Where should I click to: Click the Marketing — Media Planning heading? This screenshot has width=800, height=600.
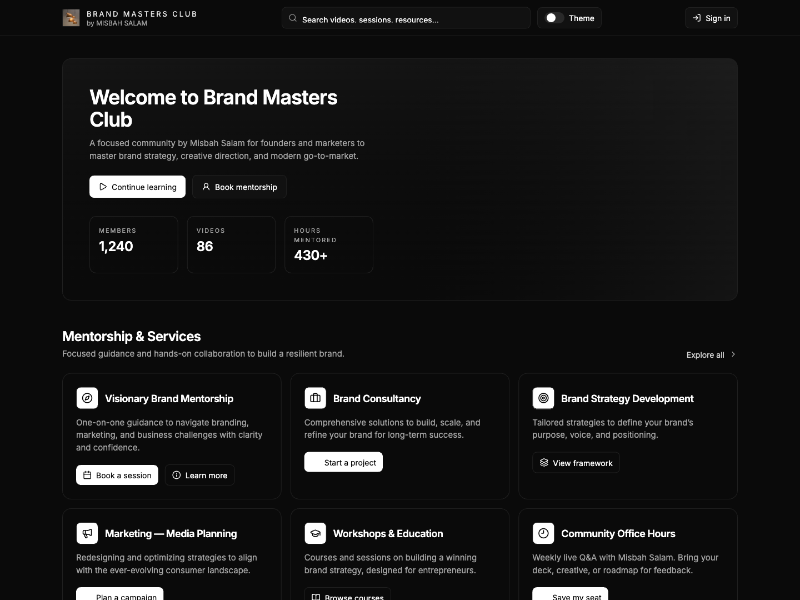[171, 534]
